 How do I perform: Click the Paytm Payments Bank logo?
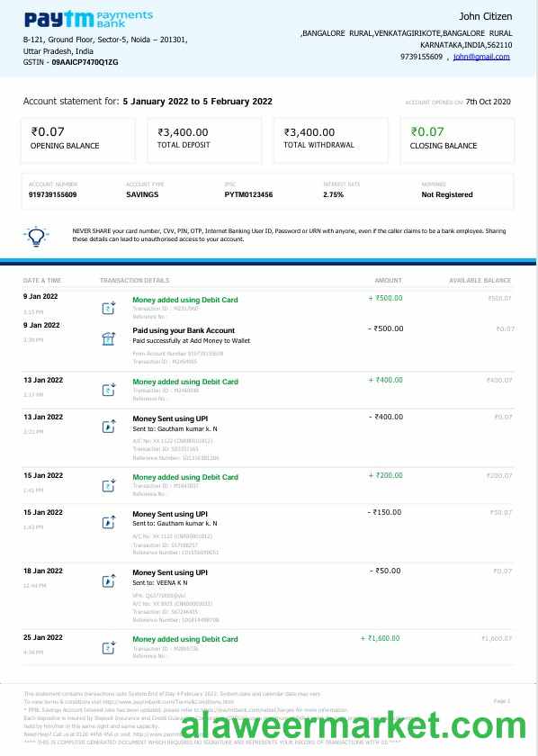(89, 19)
